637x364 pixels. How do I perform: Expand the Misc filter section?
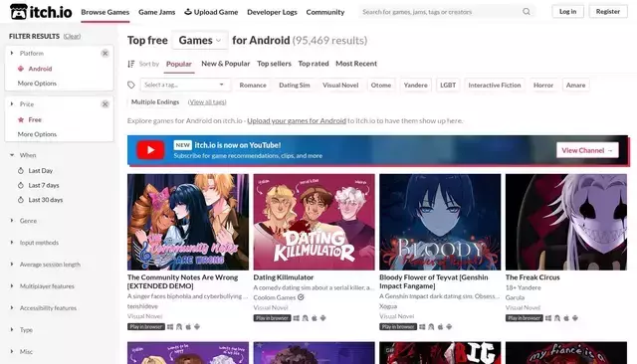[21, 352]
